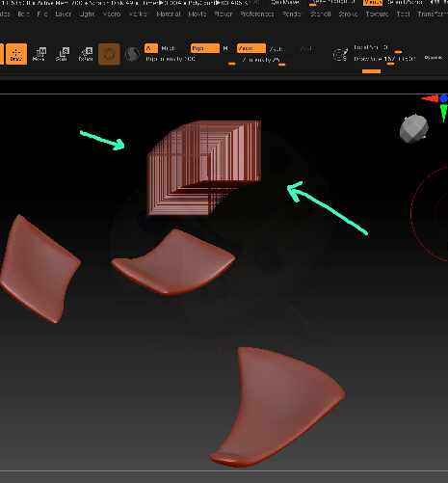Open the Render menu

coord(291,14)
